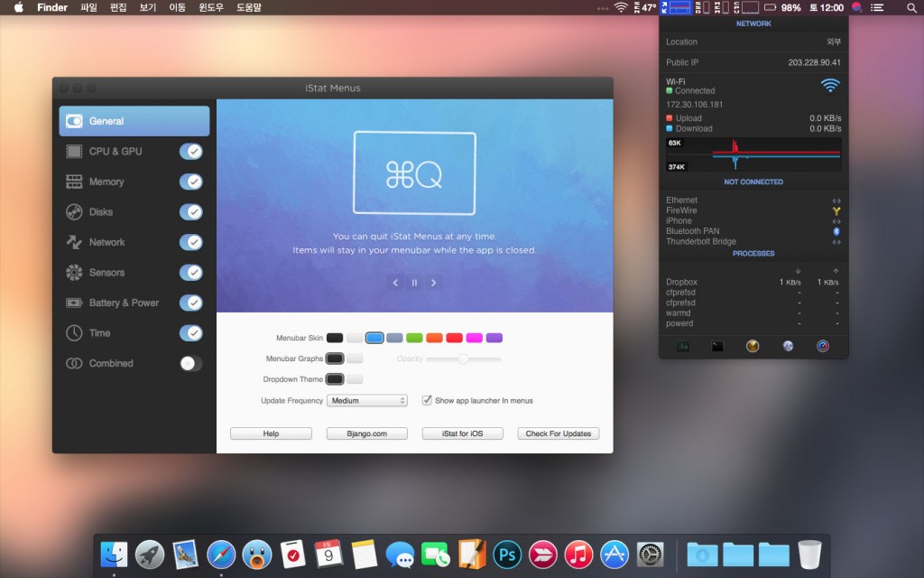Open the 편집 menu
The height and width of the screenshot is (578, 924).
pos(118,7)
